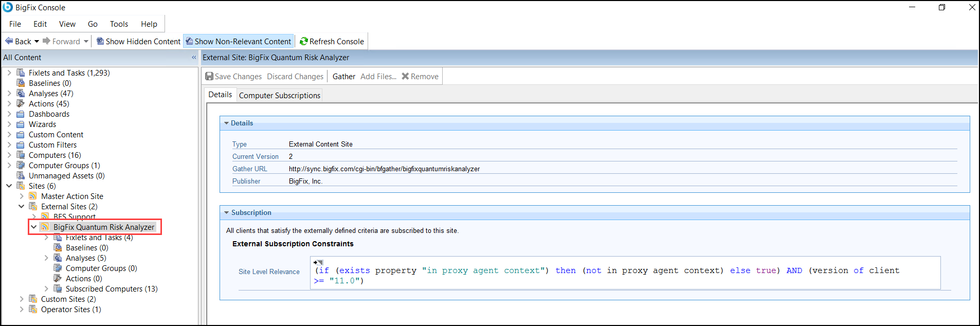Expand the Custom Sites (2) node
The image size is (980, 326).
22,299
